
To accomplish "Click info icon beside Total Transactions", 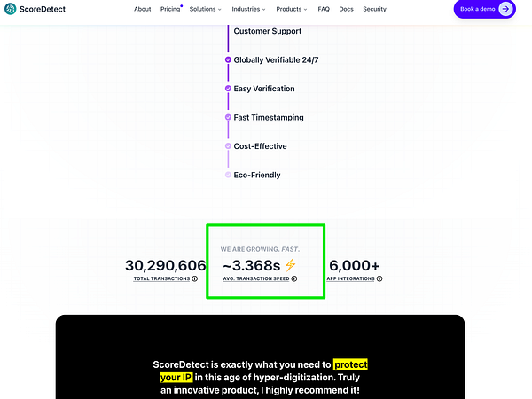I will point(195,278).
